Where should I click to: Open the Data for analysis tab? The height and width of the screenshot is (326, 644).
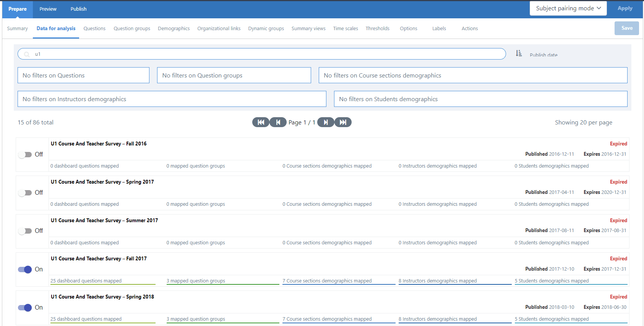click(x=56, y=29)
